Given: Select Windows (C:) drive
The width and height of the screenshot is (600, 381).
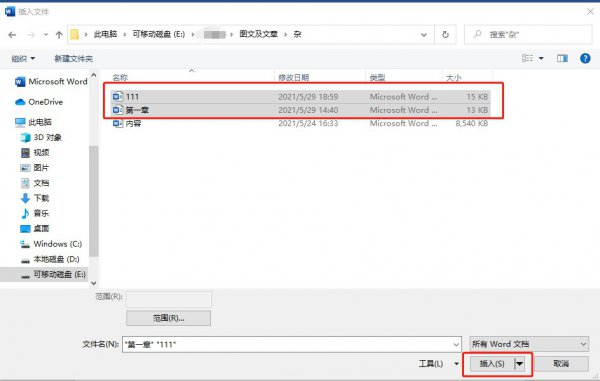Looking at the screenshot, I should pyautogui.click(x=51, y=244).
